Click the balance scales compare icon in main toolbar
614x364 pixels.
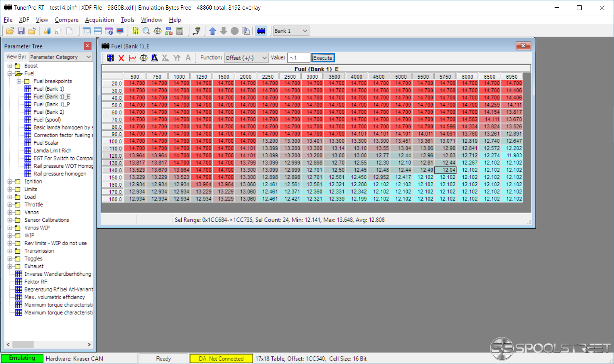coord(157,31)
